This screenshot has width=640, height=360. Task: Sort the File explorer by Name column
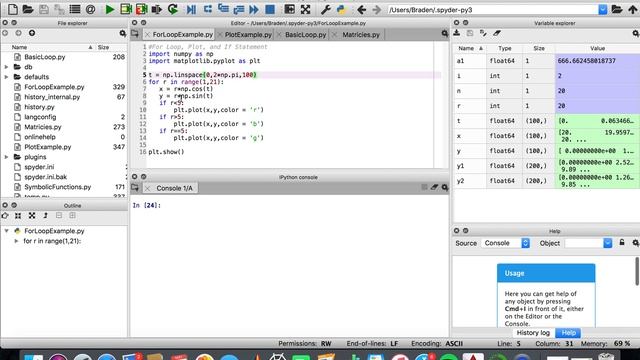click(48, 47)
